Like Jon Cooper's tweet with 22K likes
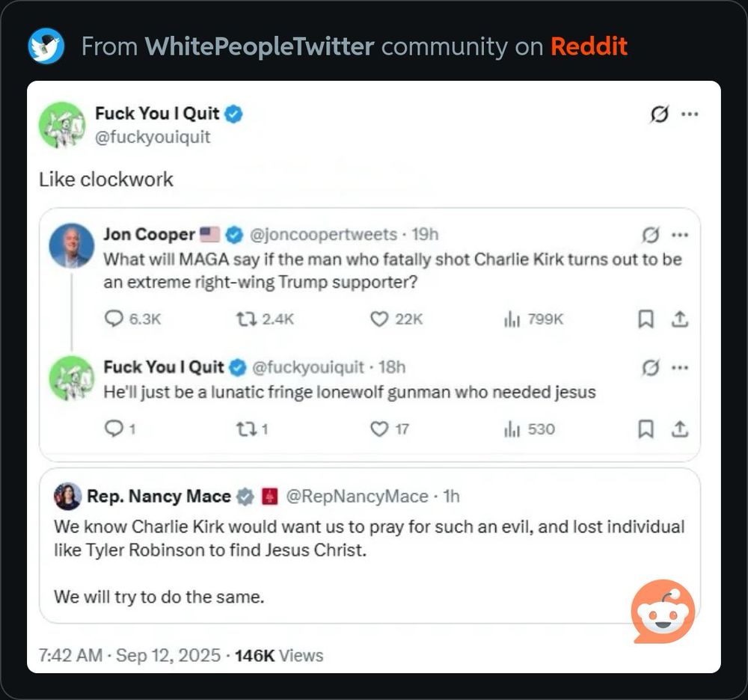The image size is (748, 700). coord(396,319)
